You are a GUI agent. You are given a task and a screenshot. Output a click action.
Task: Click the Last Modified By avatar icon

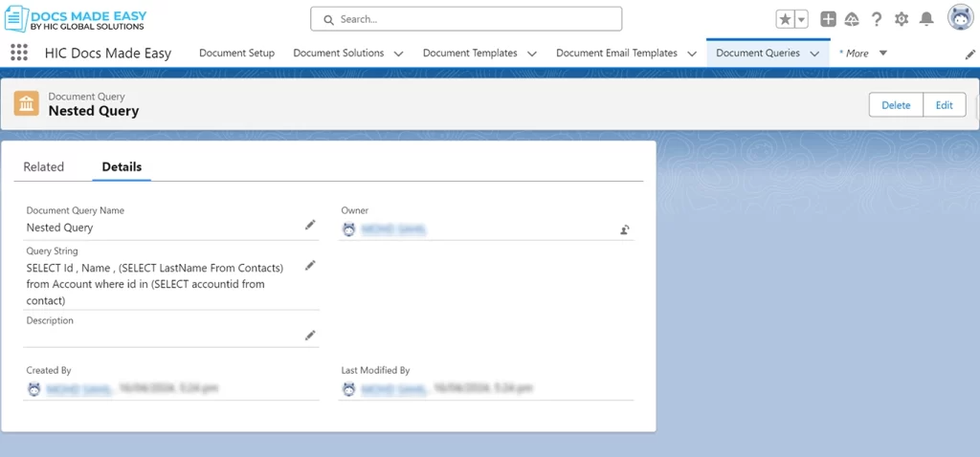[348, 389]
